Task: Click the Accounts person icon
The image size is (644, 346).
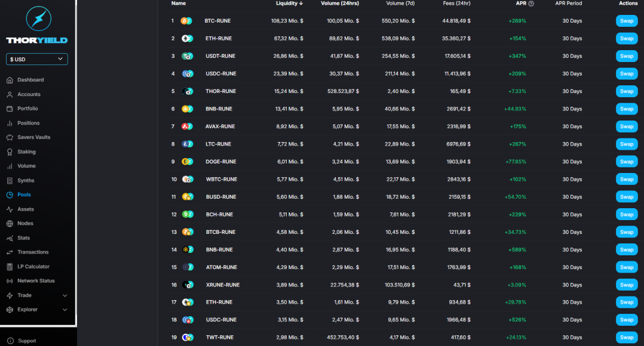Action: point(10,94)
